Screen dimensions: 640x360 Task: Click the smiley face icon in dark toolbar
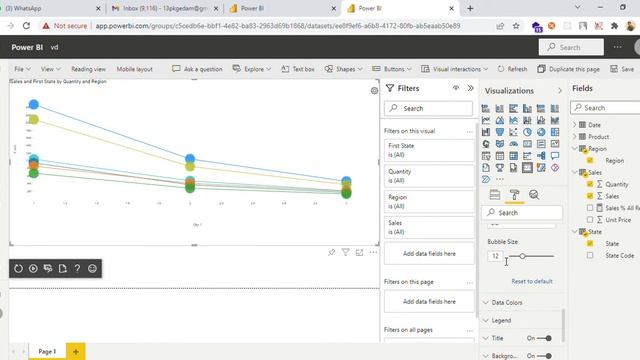92,269
